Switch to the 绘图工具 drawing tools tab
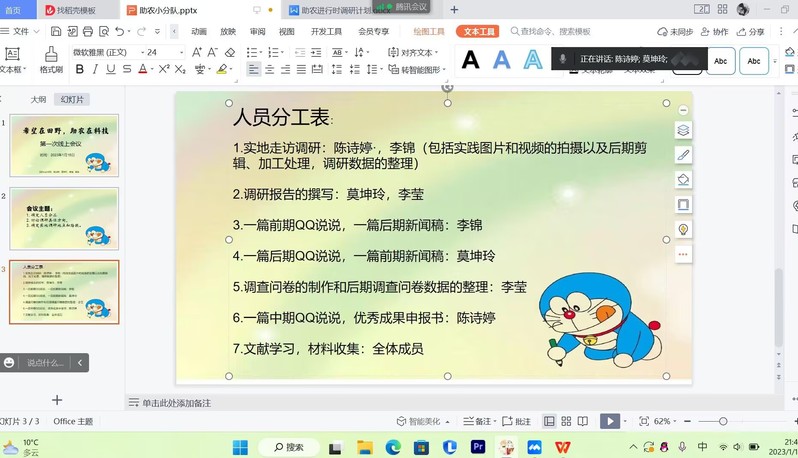798x458 pixels. (429, 32)
